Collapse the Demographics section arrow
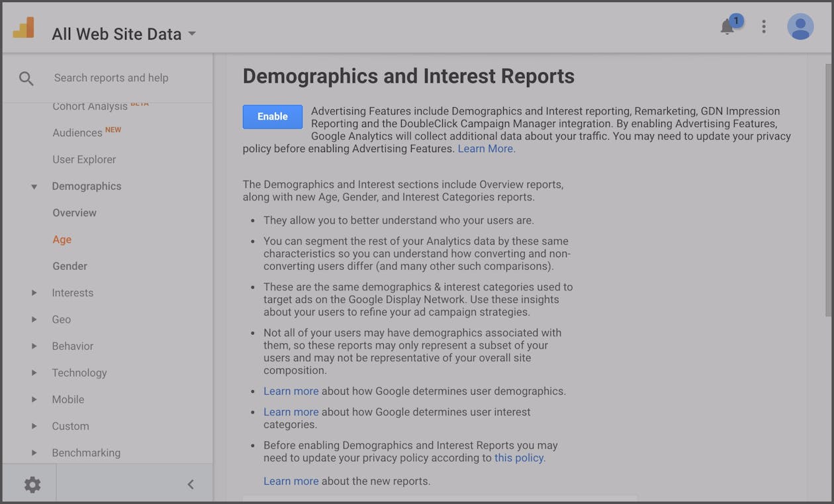The height and width of the screenshot is (504, 834). click(34, 187)
